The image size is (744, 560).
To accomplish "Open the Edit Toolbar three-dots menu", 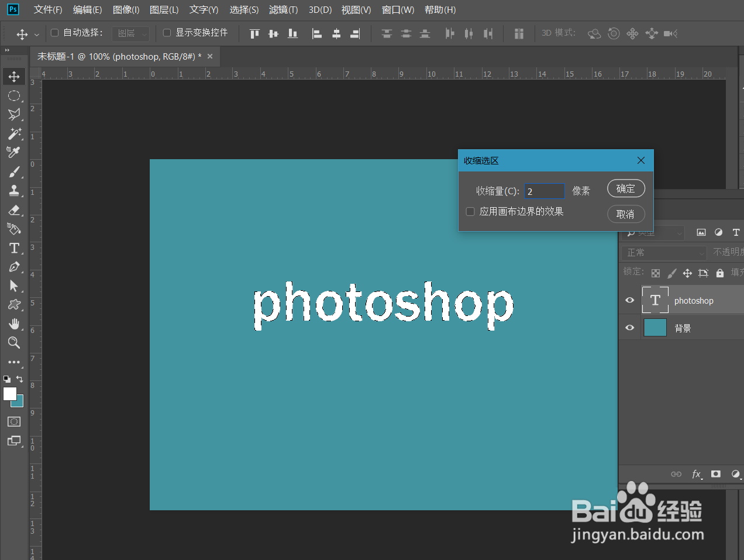I will (14, 362).
